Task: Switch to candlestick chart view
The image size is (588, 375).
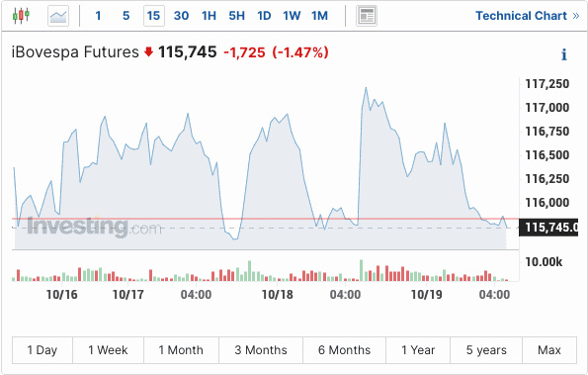Action: tap(21, 16)
